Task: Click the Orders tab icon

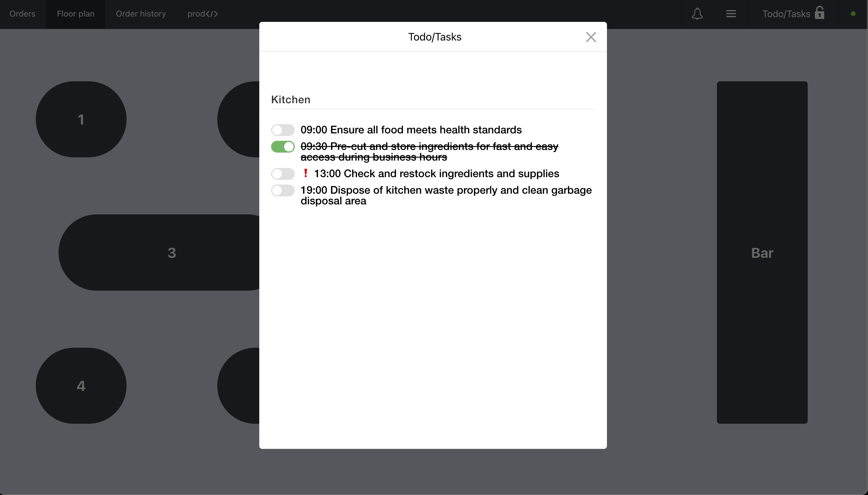Action: coord(22,13)
